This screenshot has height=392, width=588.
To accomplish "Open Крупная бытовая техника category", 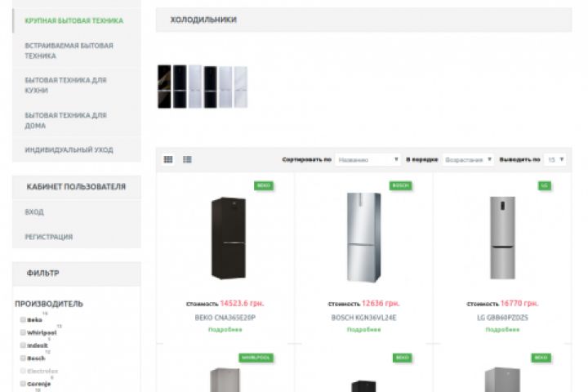I will coord(73,20).
